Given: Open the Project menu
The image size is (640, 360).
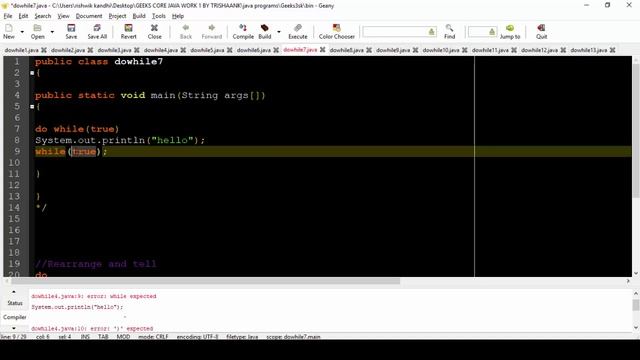Looking at the screenshot, I should [x=117, y=16].
